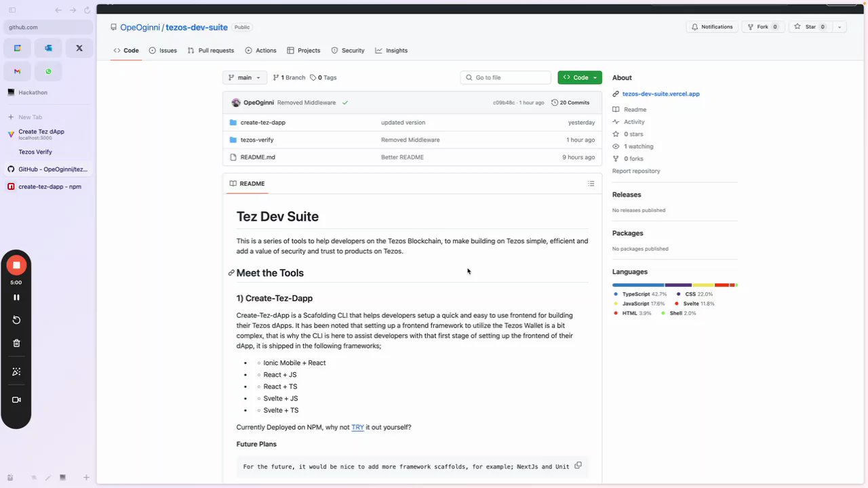Open the X (Twitter) pinned shortcut

[79, 48]
